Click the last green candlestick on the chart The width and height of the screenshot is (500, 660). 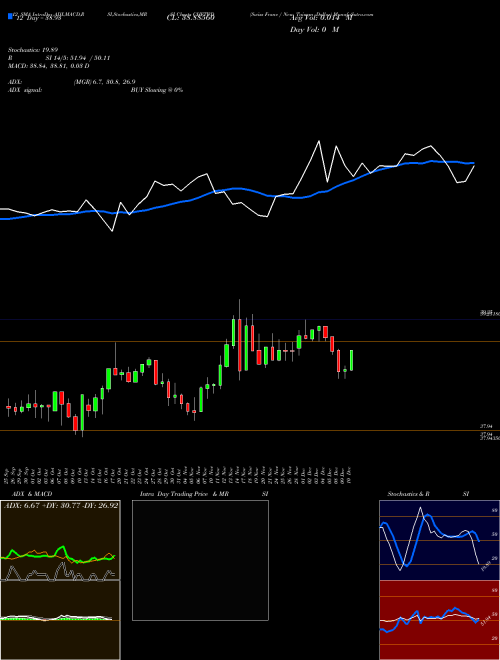coord(351,360)
